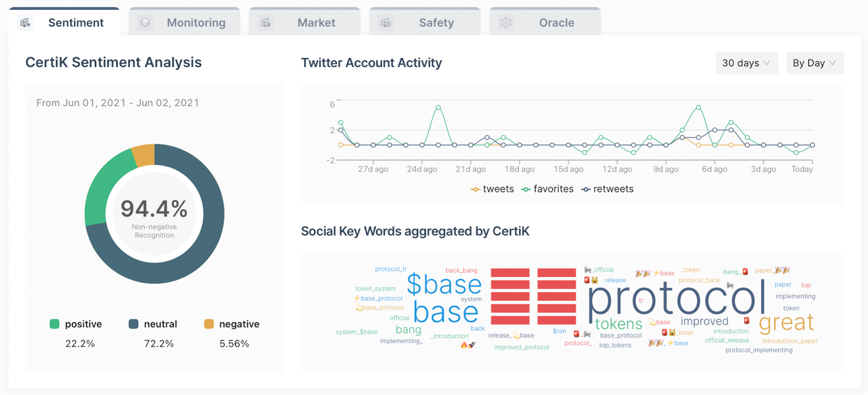Screen dimensions: 868x395
Task: Switch to the Monitoring tab
Action: [x=196, y=23]
